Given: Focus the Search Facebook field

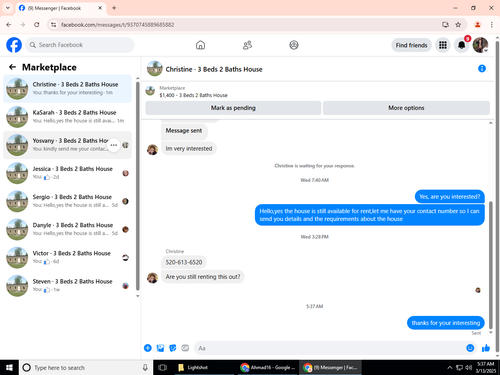Looking at the screenshot, I should pos(80,45).
